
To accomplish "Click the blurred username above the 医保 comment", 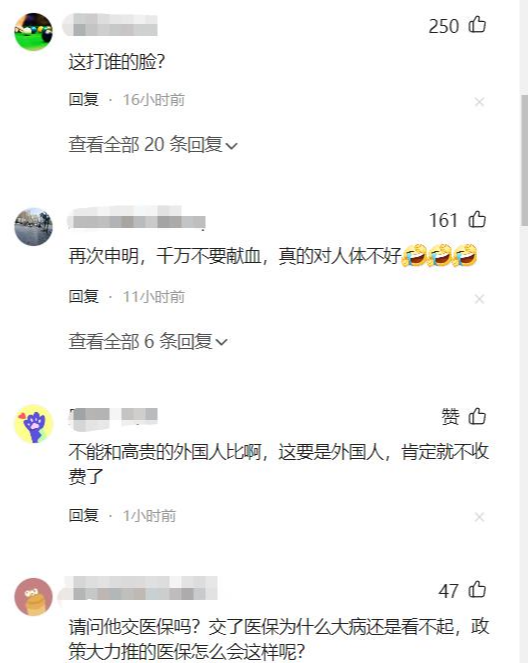I will coord(140,589).
